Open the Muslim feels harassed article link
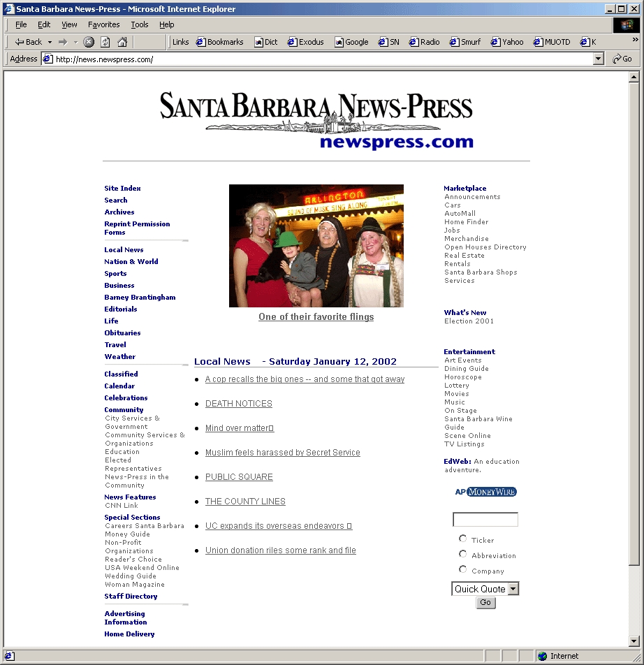Viewport: 644px width, 665px height. [x=282, y=453]
